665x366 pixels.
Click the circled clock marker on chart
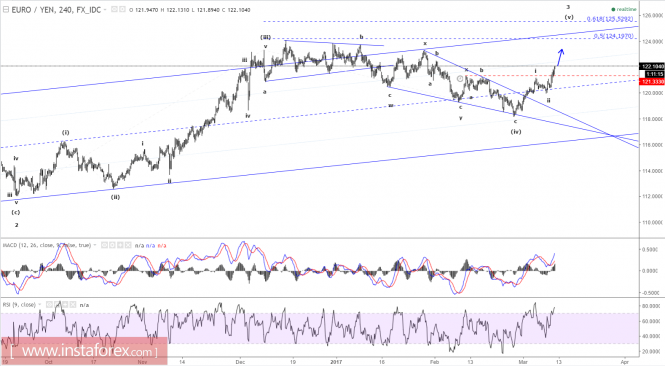click(460, 79)
